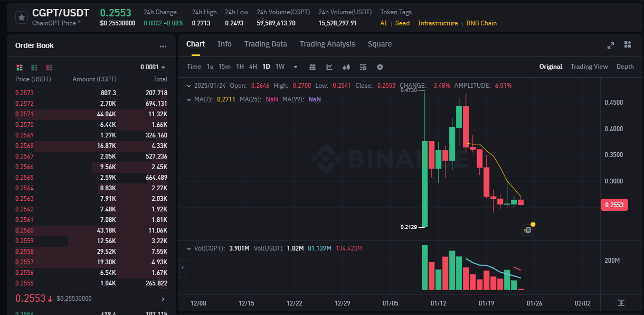Click the AI token tag

click(384, 23)
